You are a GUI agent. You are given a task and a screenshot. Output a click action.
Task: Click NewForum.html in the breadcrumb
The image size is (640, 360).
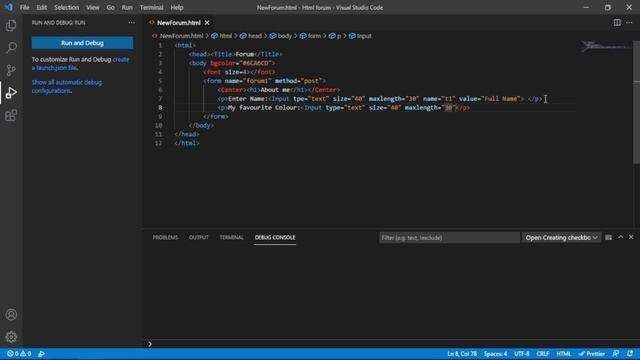[181, 36]
